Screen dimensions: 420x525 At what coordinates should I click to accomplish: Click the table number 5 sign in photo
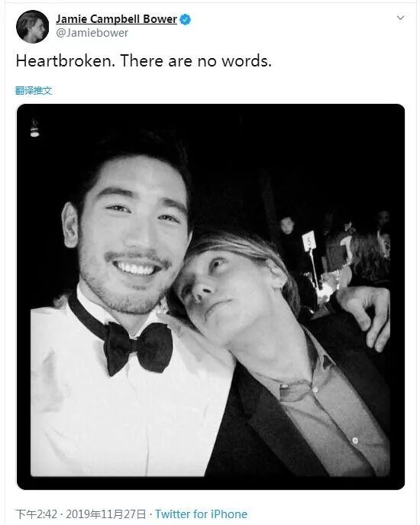point(309,241)
